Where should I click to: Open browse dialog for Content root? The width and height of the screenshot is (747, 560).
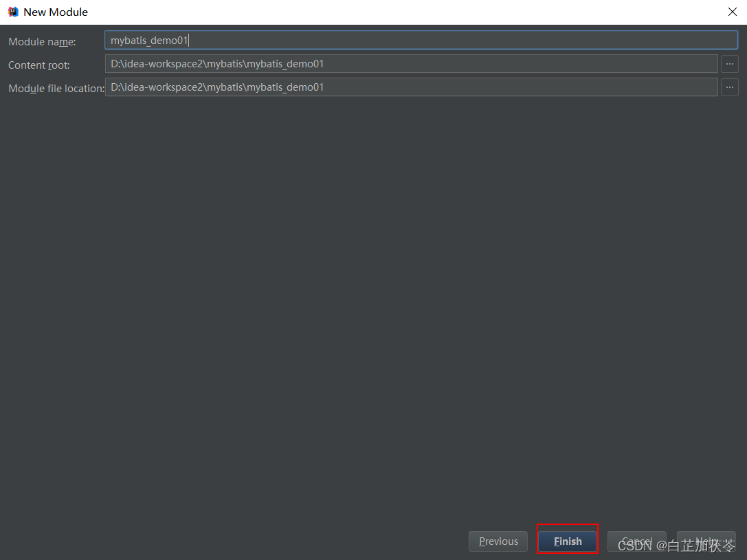tap(729, 64)
